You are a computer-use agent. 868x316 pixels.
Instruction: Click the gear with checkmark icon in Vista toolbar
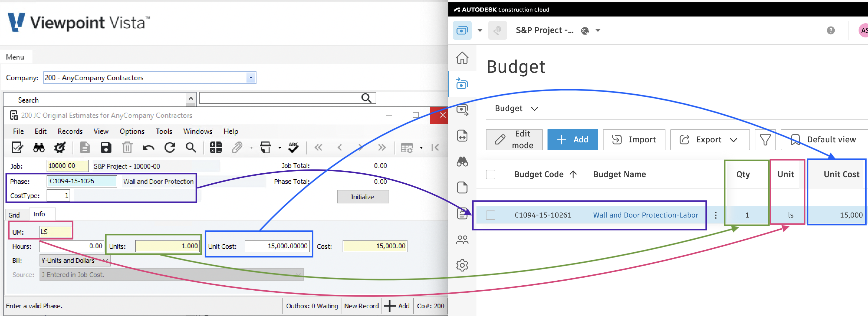pos(60,148)
